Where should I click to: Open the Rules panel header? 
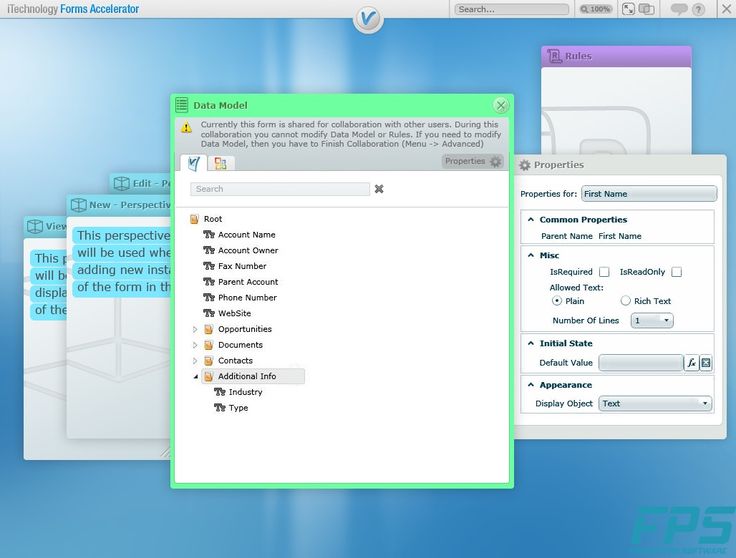[x=616, y=56]
